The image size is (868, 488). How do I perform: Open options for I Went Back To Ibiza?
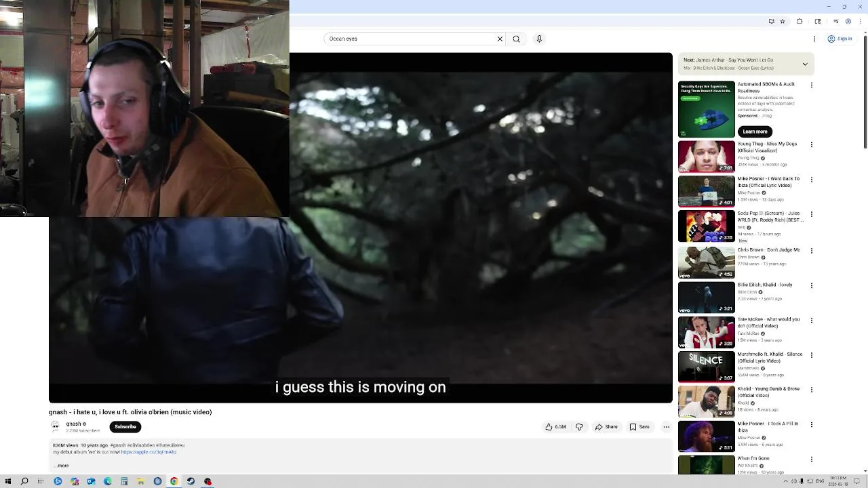812,180
